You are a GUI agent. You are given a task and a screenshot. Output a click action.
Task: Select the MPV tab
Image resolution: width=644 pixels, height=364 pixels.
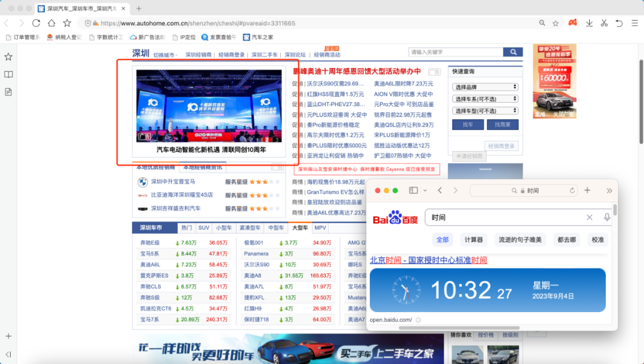(x=320, y=227)
